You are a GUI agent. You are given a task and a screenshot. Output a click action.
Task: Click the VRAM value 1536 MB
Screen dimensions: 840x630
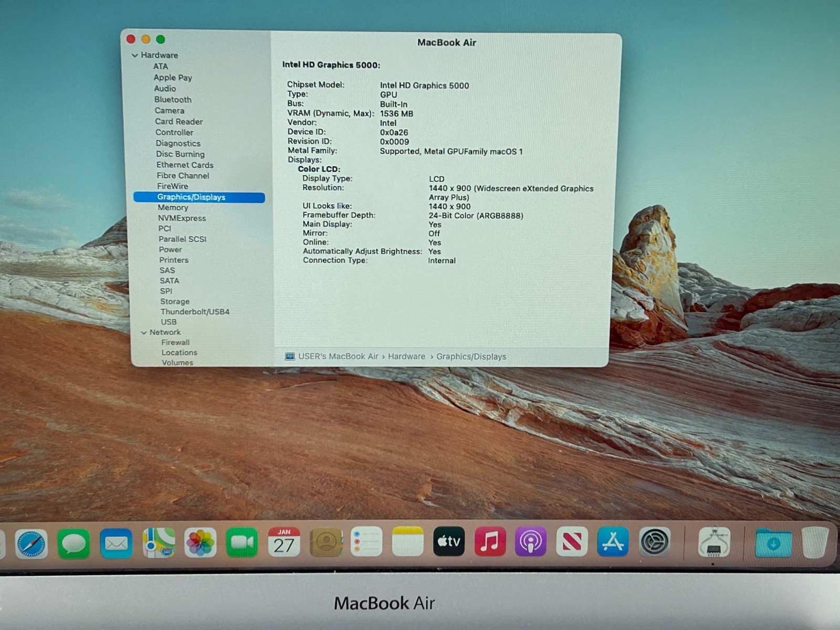click(x=396, y=113)
